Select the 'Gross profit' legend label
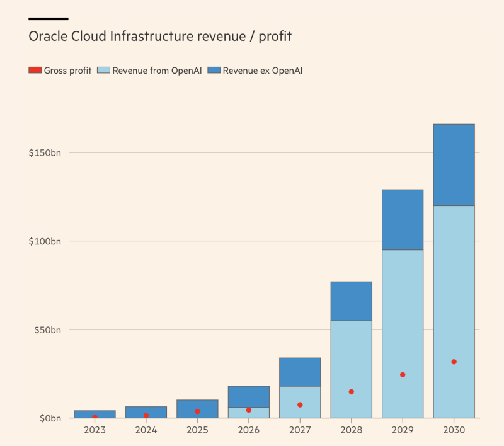504x446 pixels. pos(67,71)
